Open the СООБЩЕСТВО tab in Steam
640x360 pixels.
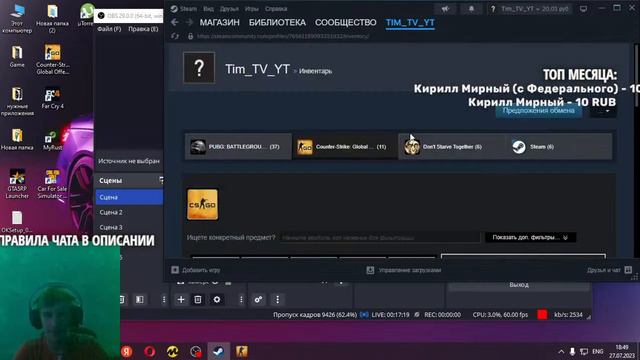click(345, 22)
